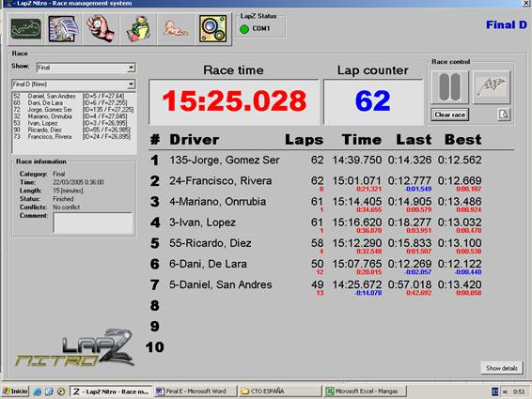This screenshot has width=532, height=399.
Task: Click the Comment text box
Action: [x=93, y=223]
